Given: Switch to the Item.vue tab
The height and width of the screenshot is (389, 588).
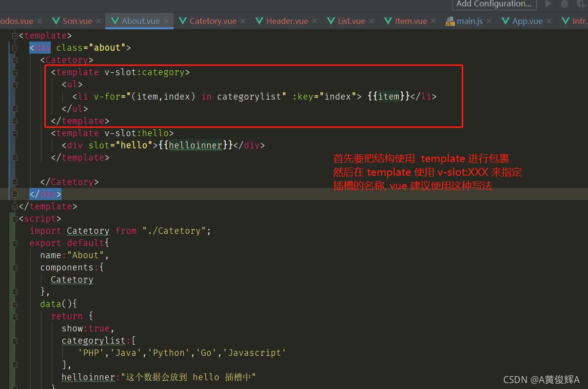Looking at the screenshot, I should (x=411, y=21).
